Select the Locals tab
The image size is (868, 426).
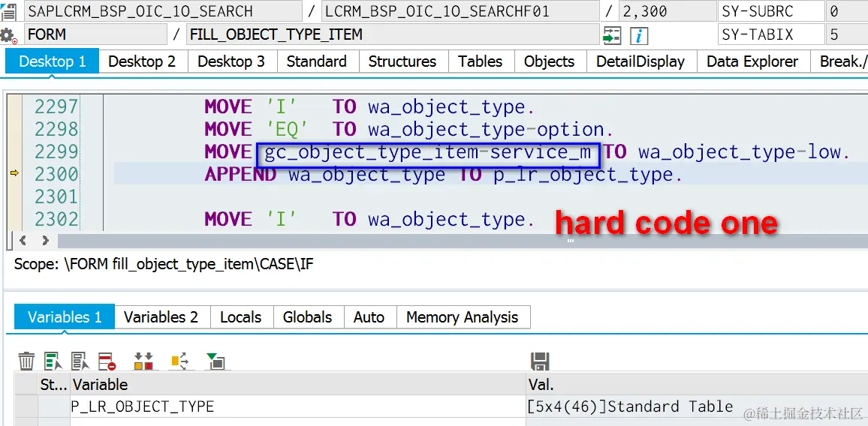click(x=241, y=317)
